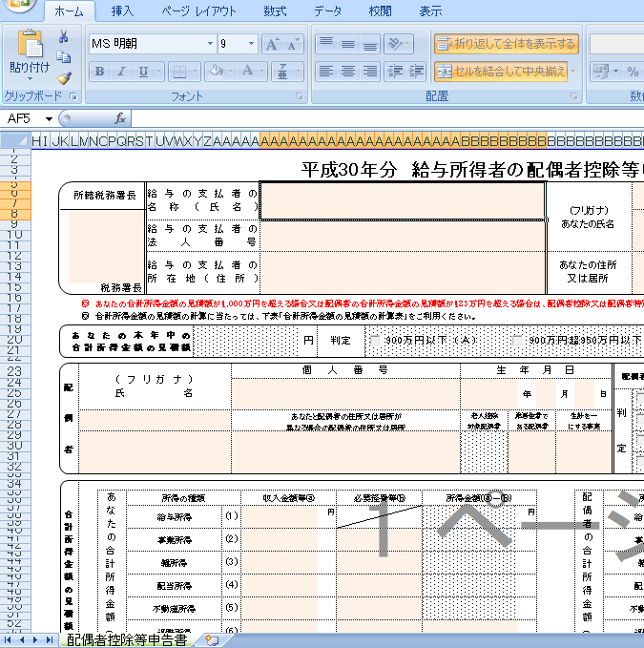Click the Font Color A icon

click(247, 72)
